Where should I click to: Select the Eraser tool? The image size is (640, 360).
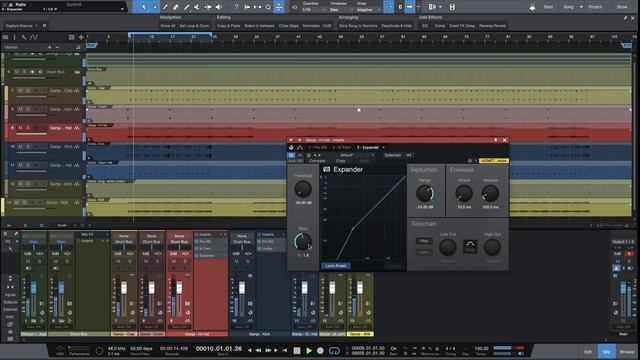click(x=176, y=7)
